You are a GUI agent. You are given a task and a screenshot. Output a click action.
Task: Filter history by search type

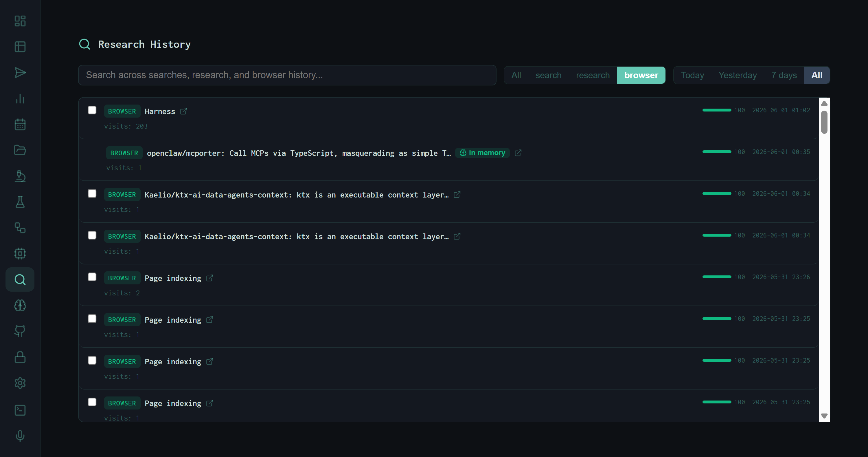coord(548,75)
